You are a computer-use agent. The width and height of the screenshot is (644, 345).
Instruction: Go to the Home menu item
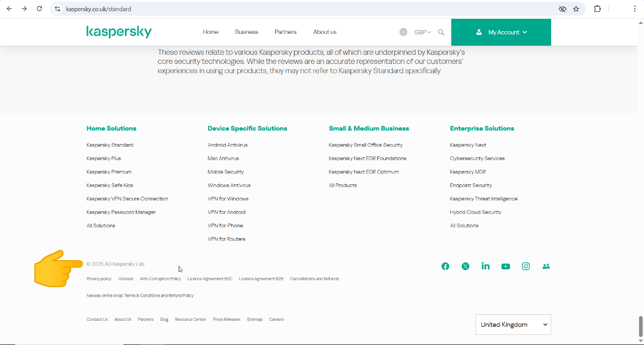pos(211,32)
